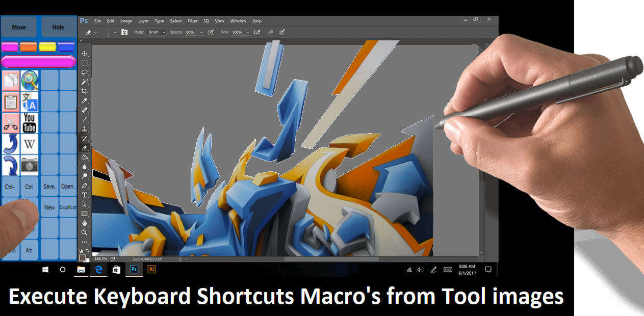The width and height of the screenshot is (644, 316).
Task: Open Illustrator from the Windows taskbar
Action: pyautogui.click(x=151, y=269)
